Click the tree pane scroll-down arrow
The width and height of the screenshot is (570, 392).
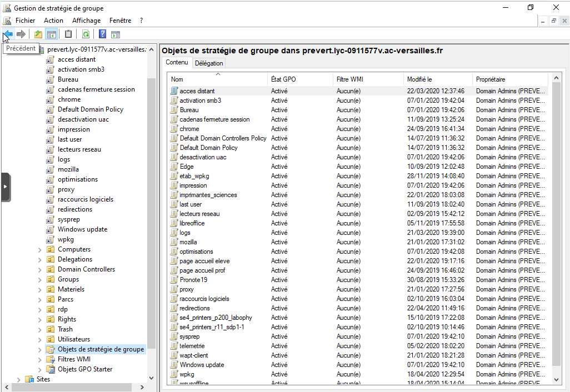151,378
